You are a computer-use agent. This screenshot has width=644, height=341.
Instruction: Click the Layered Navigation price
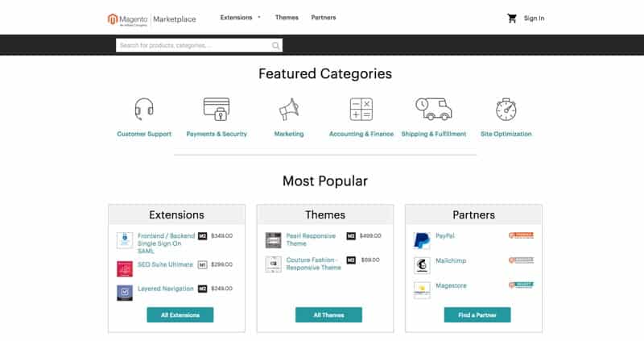click(x=222, y=289)
